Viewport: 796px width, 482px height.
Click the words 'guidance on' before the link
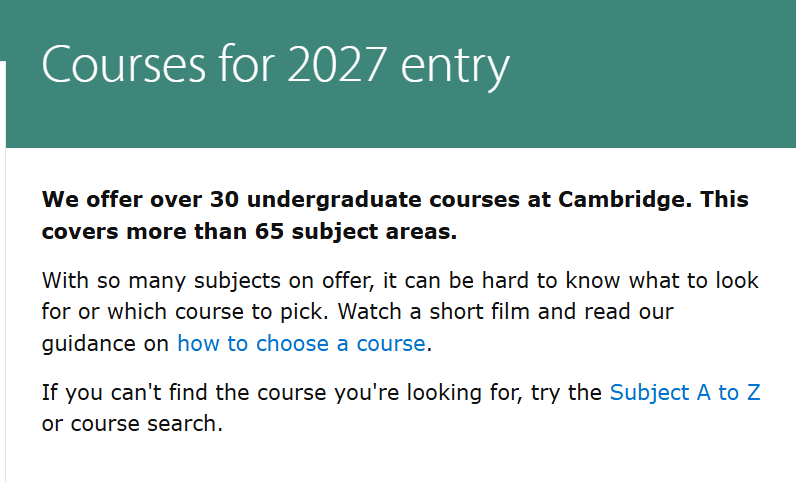[106, 343]
